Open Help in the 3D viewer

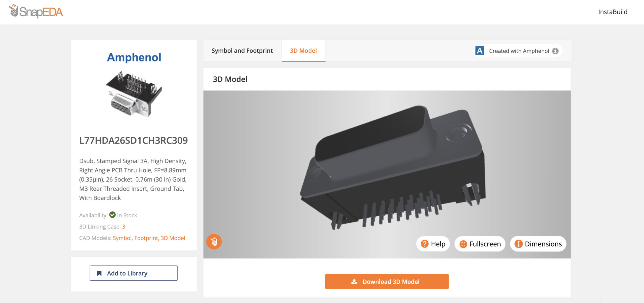tap(432, 244)
